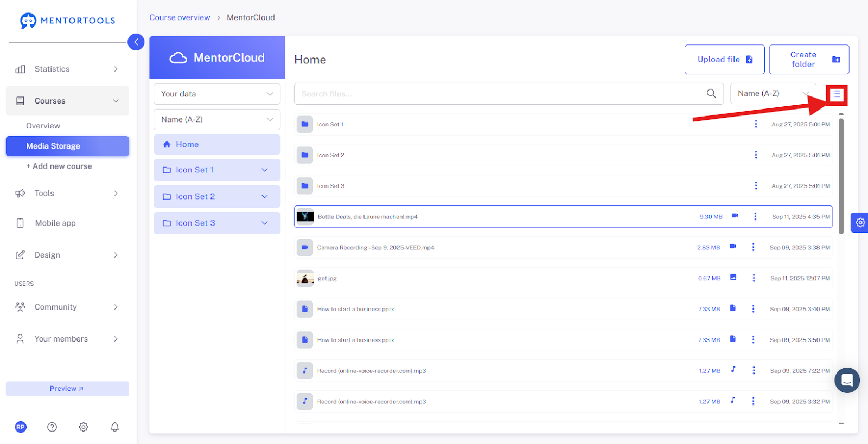Open the notifications bell
Screen dimensions: 868x444
[115, 427]
